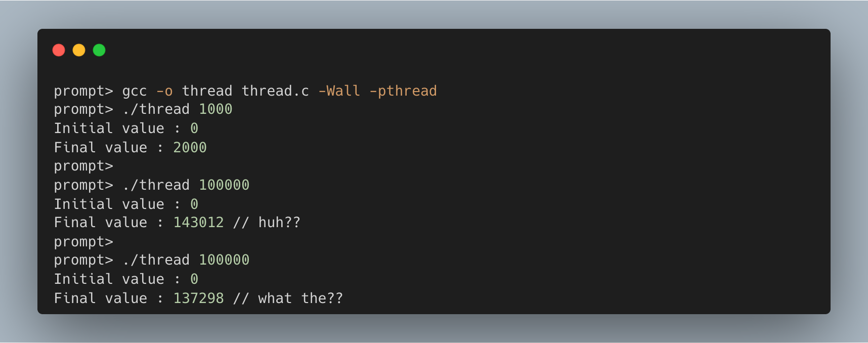Click the final value '143012'
The image size is (868, 343).
click(x=198, y=223)
